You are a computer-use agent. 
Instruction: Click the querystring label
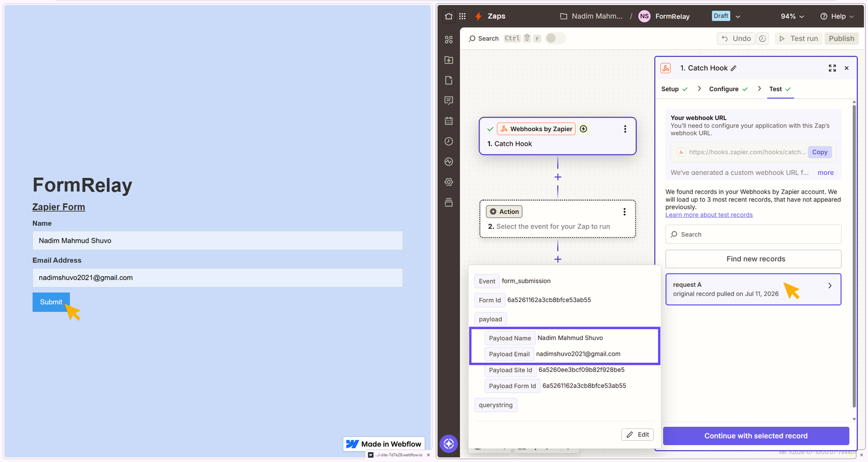click(496, 405)
